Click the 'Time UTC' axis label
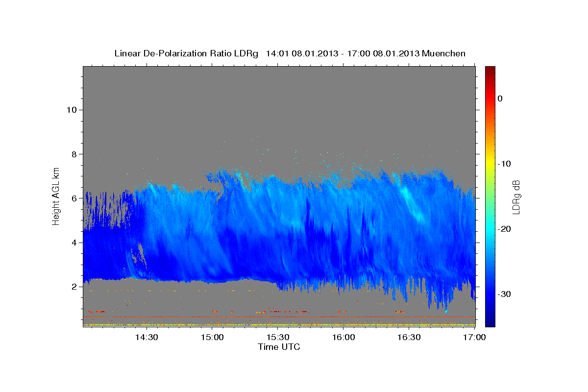The width and height of the screenshot is (588, 392). 279,347
